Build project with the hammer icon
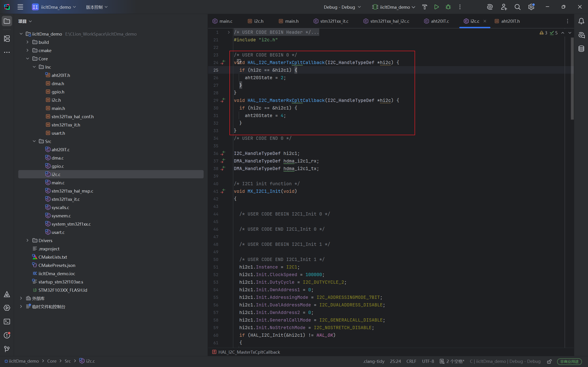588x367 pixels. [424, 7]
